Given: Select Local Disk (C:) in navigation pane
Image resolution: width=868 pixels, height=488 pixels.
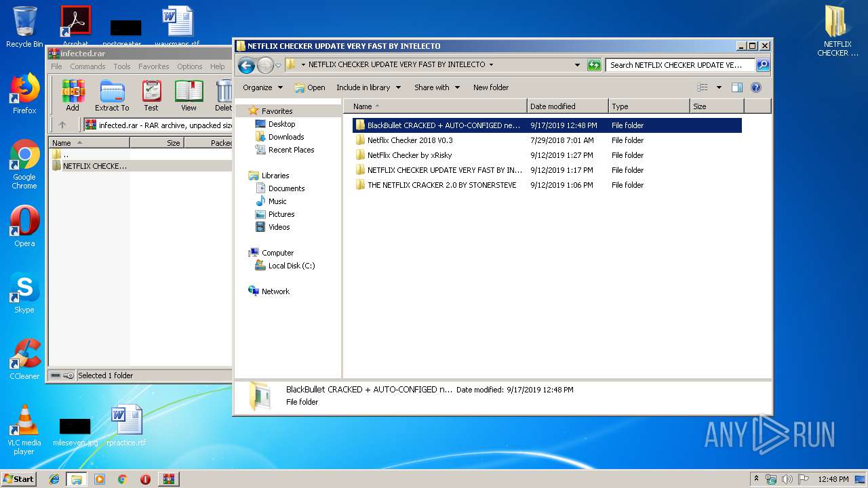Looking at the screenshot, I should 285,266.
